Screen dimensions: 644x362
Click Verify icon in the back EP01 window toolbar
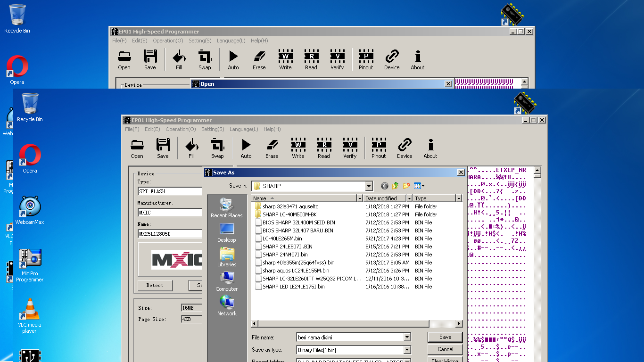pos(337,60)
